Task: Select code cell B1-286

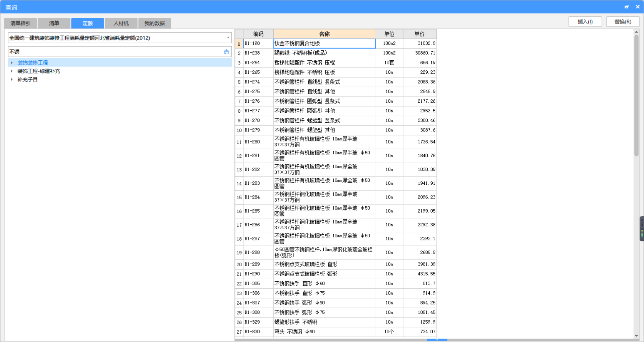Action: pos(258,225)
